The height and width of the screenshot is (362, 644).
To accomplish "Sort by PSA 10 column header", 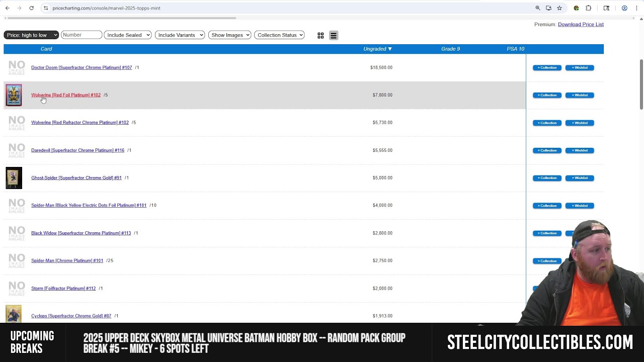I will tap(515, 49).
